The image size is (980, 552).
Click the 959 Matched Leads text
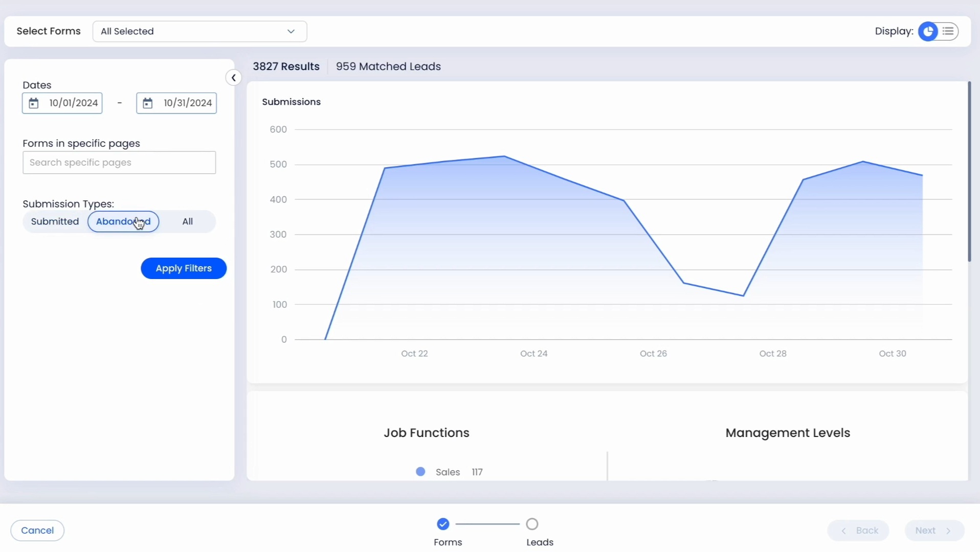(388, 66)
